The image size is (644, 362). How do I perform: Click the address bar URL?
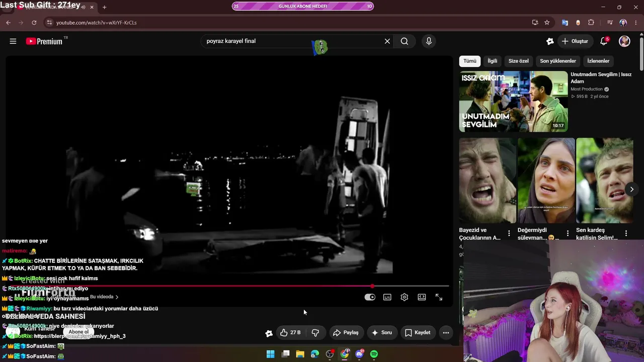(x=97, y=23)
